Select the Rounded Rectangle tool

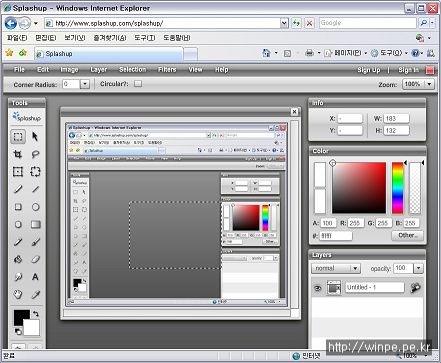coord(18,224)
